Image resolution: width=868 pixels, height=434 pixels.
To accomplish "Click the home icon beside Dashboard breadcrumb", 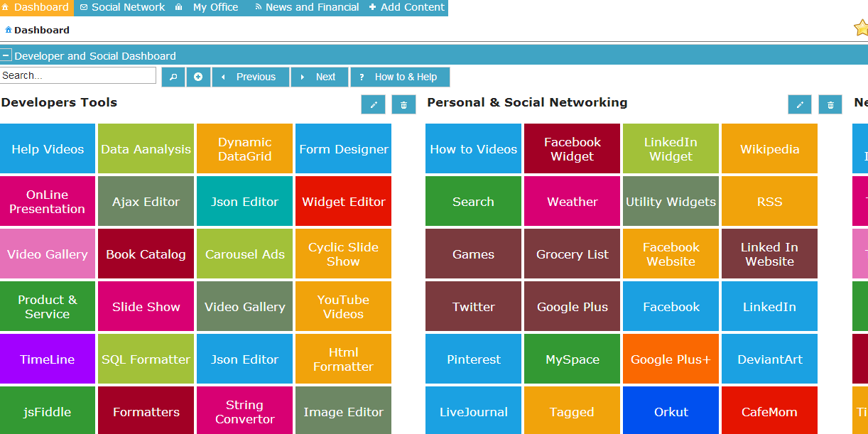I will pyautogui.click(x=8, y=30).
